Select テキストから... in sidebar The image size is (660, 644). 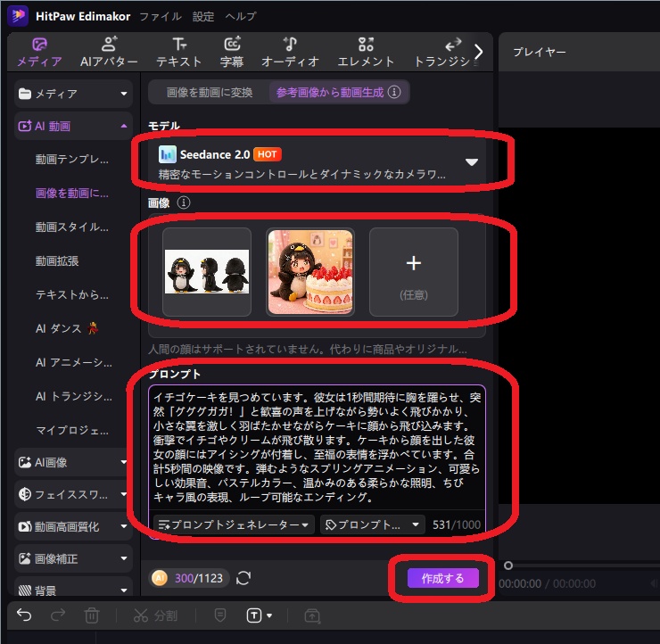point(72,294)
